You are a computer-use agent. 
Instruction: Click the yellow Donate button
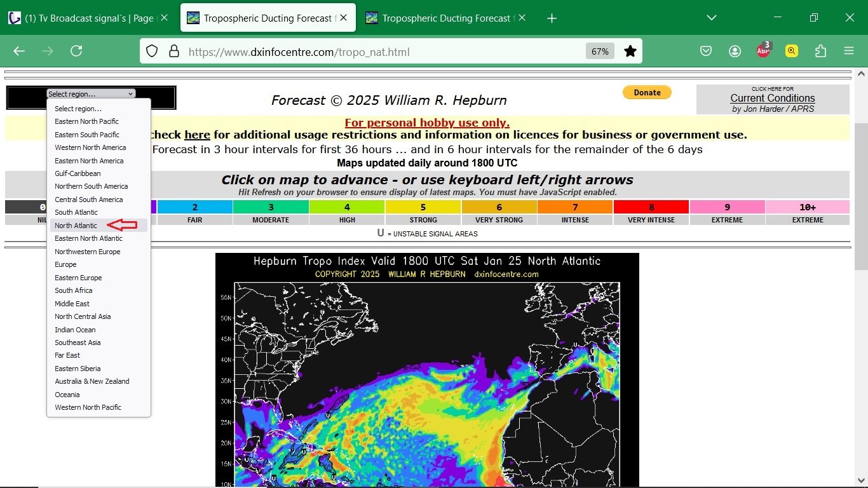point(647,93)
